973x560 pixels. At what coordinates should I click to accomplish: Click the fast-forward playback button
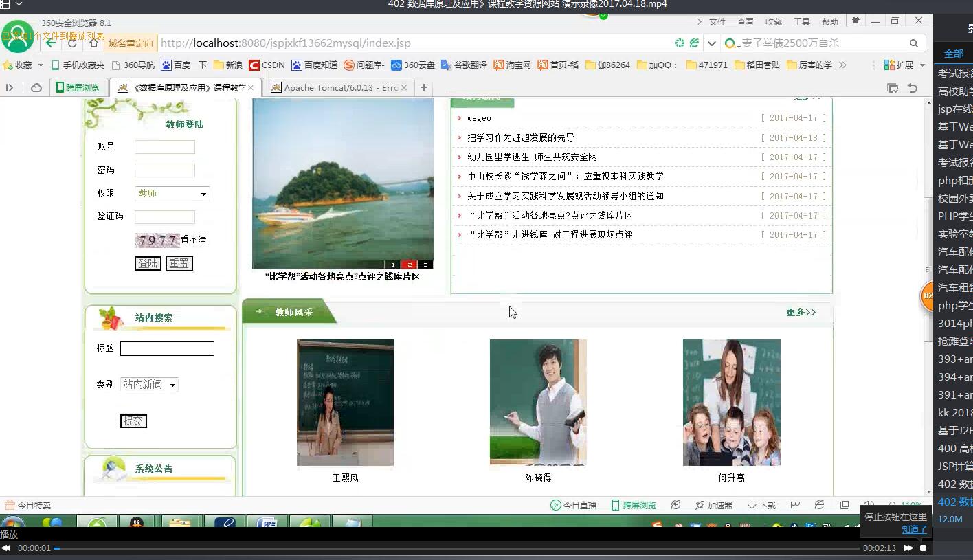(908, 548)
